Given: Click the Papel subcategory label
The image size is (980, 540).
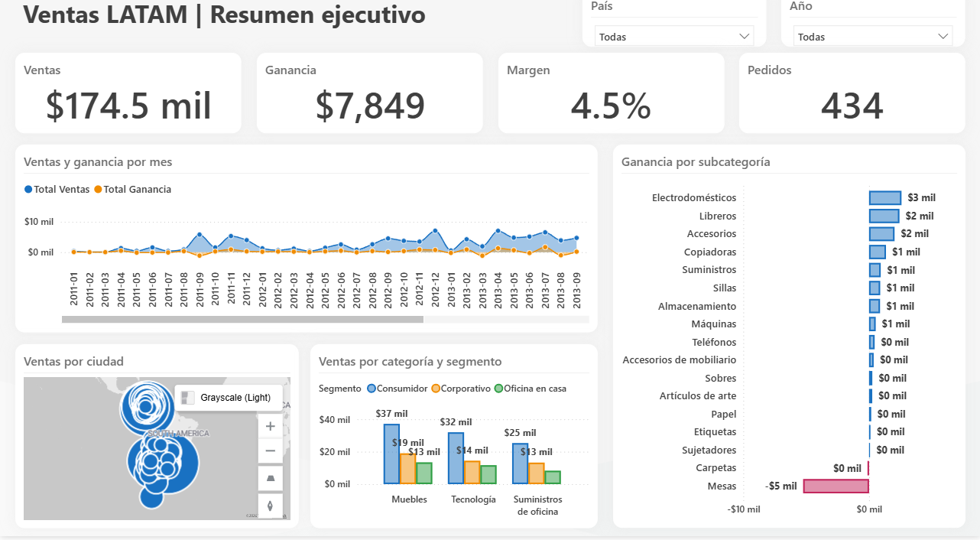Looking at the screenshot, I should (x=724, y=414).
